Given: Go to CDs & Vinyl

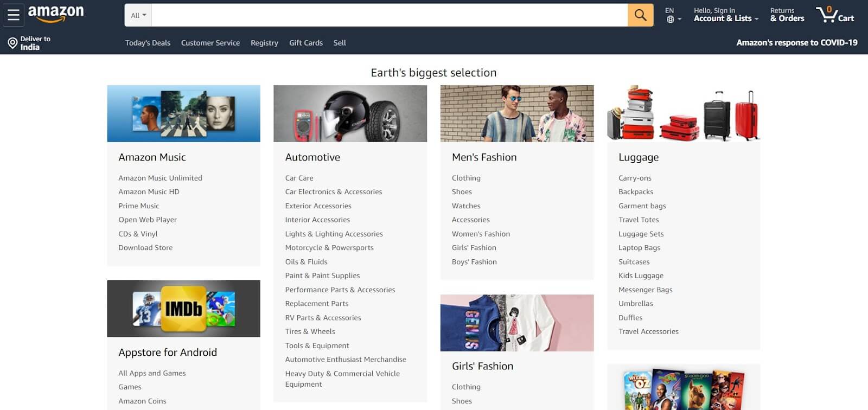Looking at the screenshot, I should click(x=138, y=234).
